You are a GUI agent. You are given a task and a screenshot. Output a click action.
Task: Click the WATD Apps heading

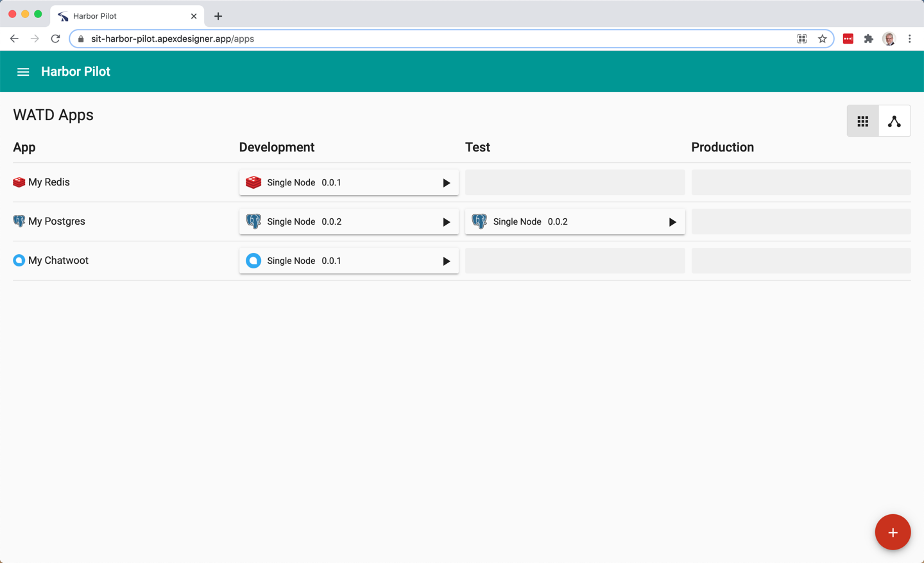tap(53, 115)
